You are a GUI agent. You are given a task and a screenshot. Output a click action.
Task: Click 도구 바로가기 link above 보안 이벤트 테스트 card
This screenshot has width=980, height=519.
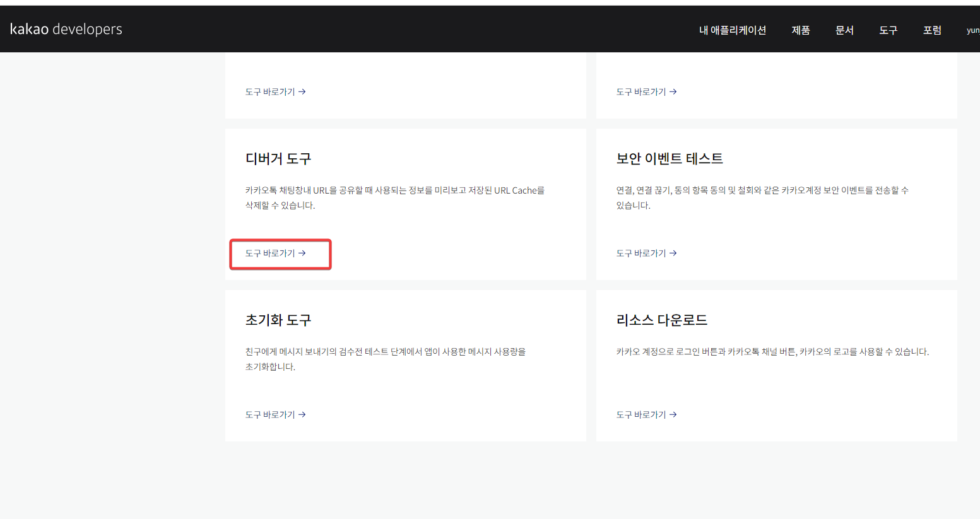click(x=647, y=91)
